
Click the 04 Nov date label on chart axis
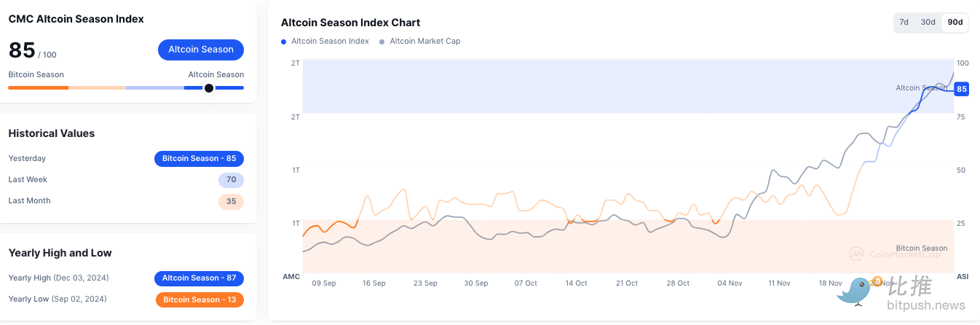point(729,283)
